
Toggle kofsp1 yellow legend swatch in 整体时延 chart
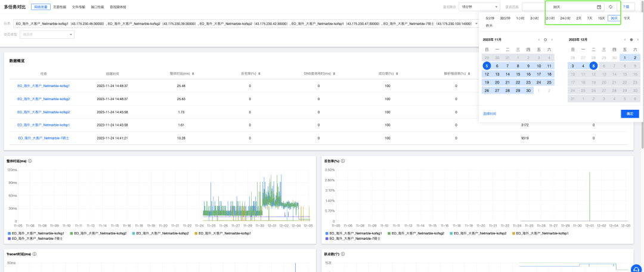pos(196,233)
